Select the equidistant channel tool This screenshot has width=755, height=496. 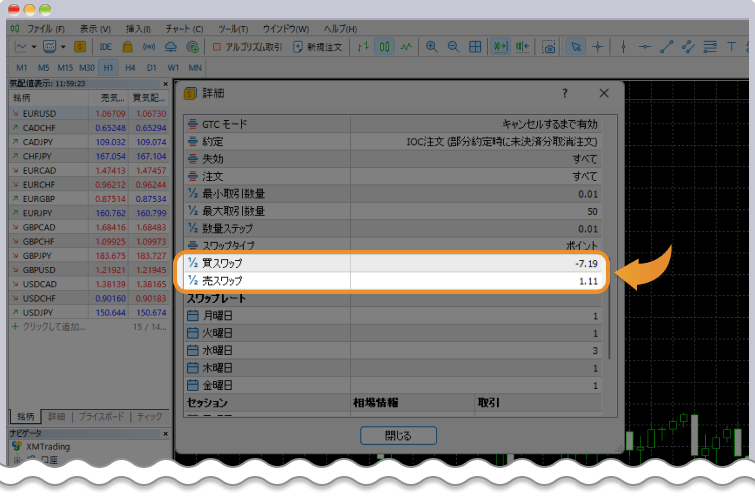(x=688, y=47)
